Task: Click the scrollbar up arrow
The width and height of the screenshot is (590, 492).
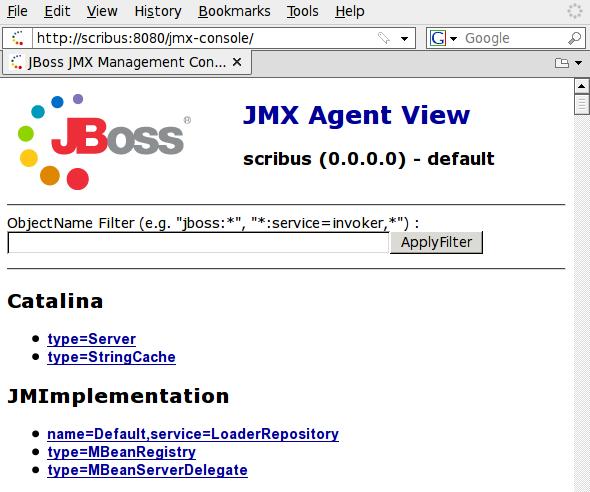Action: click(581, 86)
